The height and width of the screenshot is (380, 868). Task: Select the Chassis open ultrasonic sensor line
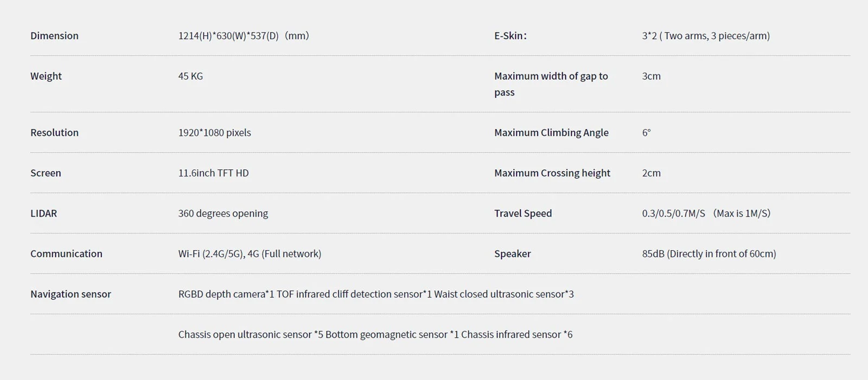click(x=375, y=334)
